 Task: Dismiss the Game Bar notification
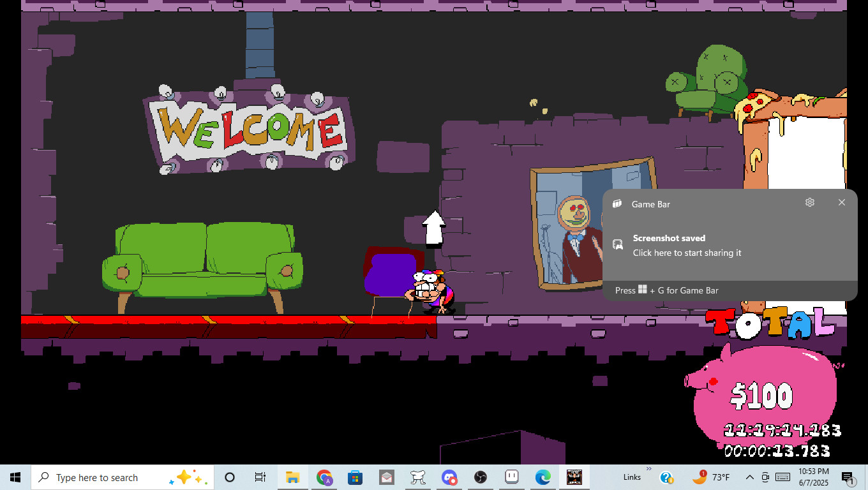[841, 202]
